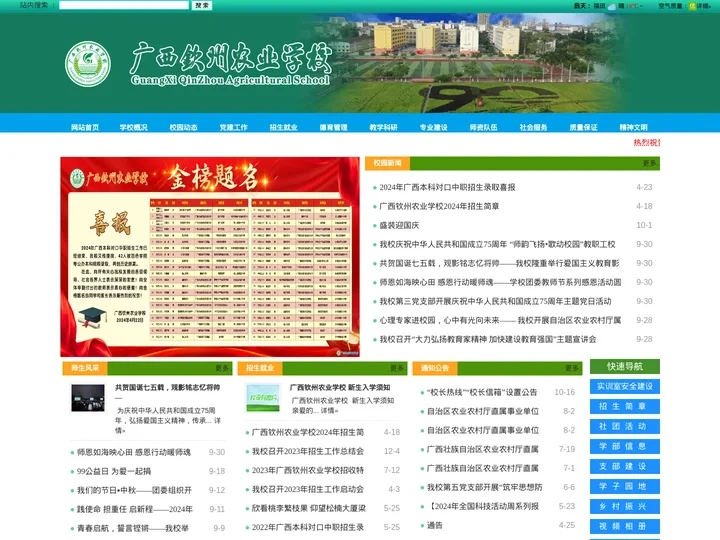Open the 德育管理 nav item
The image size is (720, 540).
[x=333, y=127]
